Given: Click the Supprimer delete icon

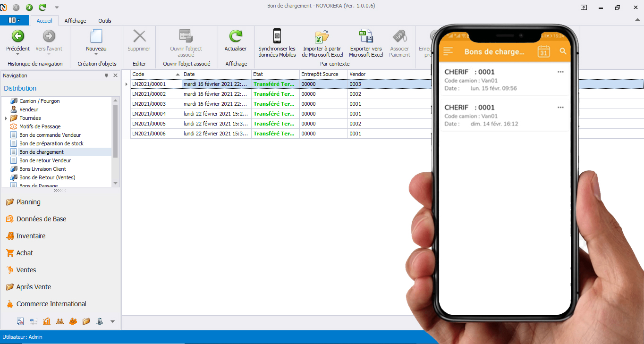Looking at the screenshot, I should point(139,36).
